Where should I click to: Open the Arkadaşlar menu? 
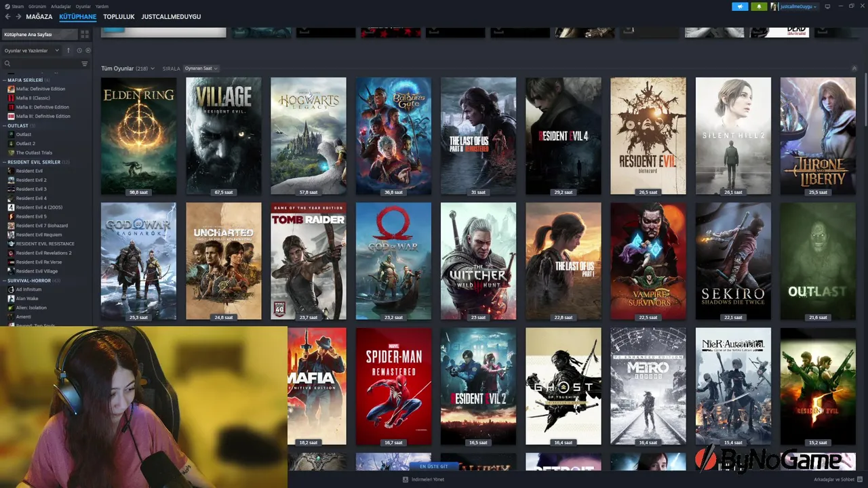coord(61,6)
